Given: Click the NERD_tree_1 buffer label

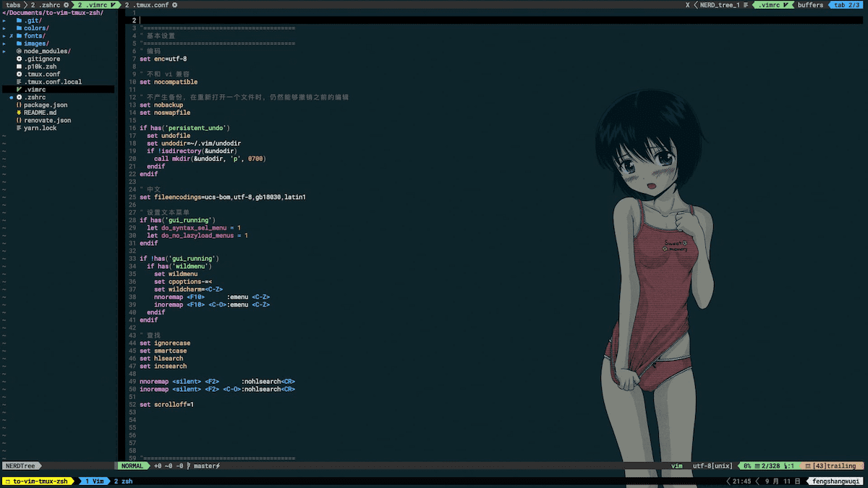Looking at the screenshot, I should (x=719, y=5).
